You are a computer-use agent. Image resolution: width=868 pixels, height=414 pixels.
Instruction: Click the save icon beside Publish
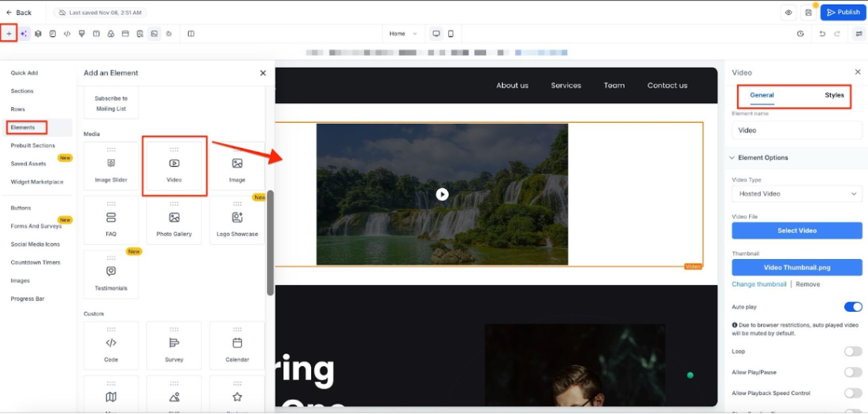click(808, 13)
